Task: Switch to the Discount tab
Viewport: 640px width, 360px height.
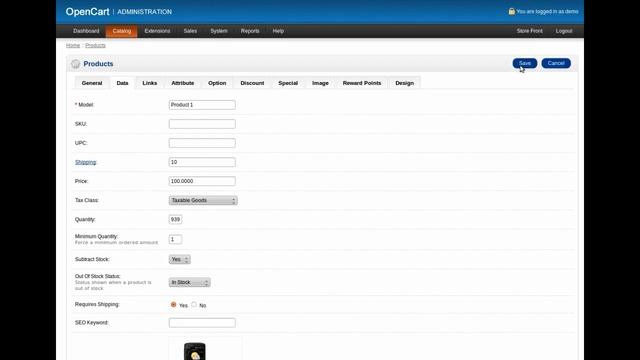Action: (252, 83)
